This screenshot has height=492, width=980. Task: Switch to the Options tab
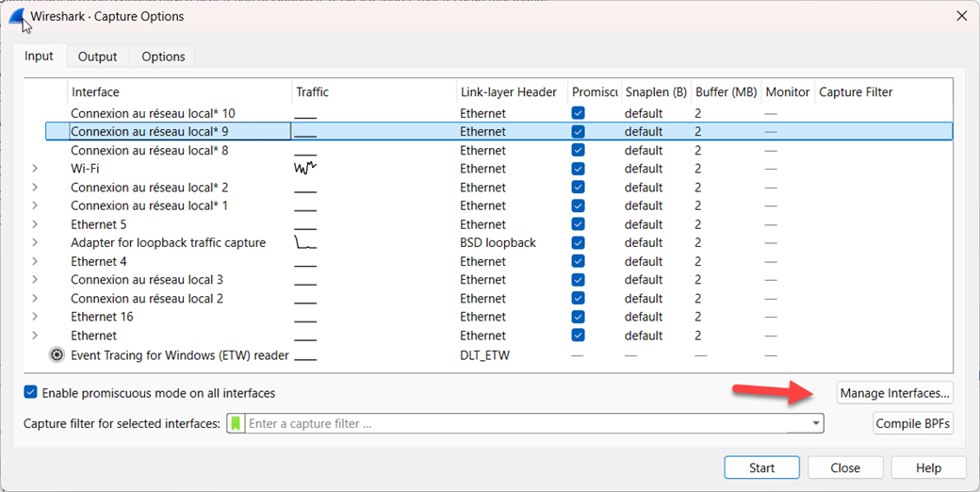click(163, 57)
